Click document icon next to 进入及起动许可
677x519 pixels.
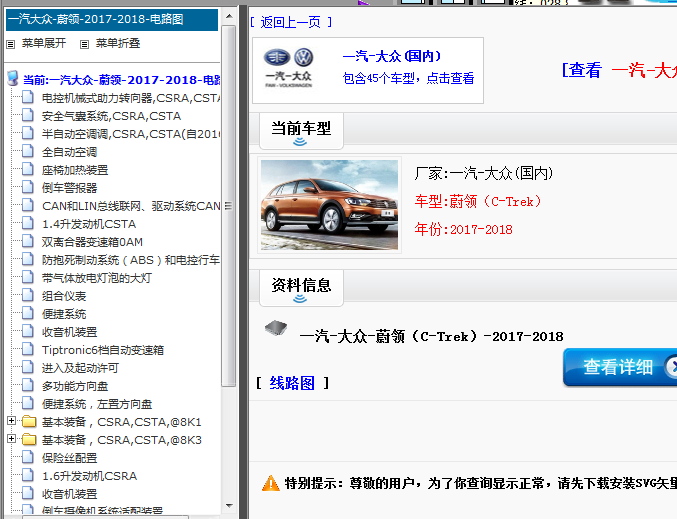coord(28,367)
